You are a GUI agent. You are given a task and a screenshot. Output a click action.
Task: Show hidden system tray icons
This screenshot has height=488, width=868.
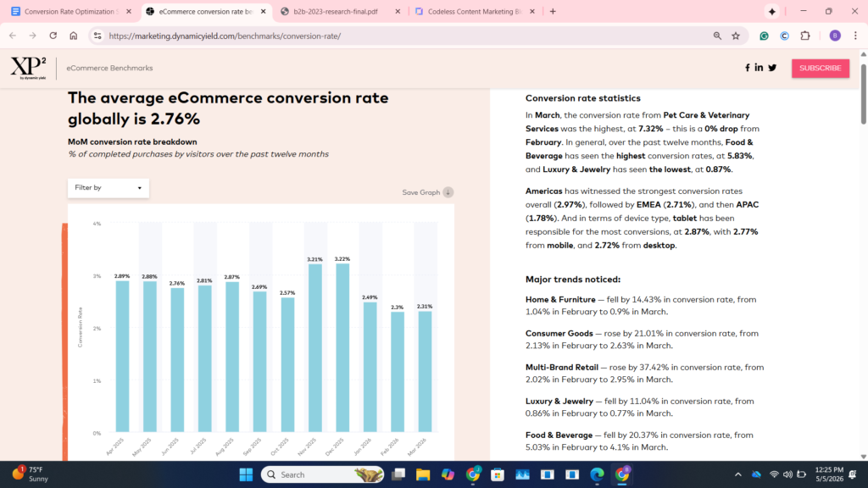738,474
